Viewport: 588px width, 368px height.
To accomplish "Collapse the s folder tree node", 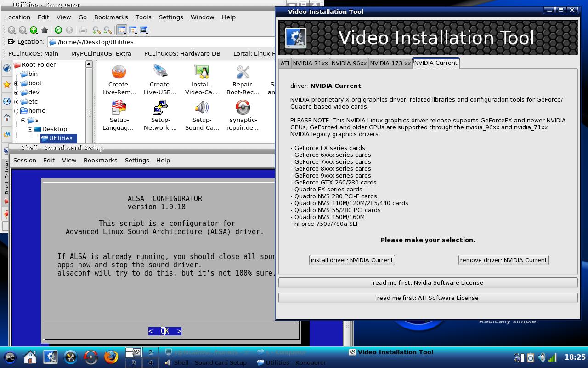I will [23, 120].
